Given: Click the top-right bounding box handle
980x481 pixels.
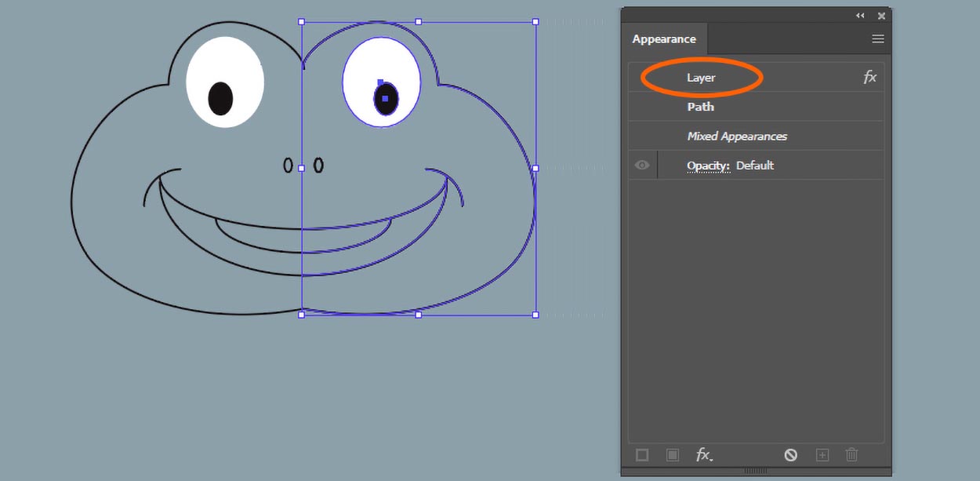Looking at the screenshot, I should pos(535,22).
